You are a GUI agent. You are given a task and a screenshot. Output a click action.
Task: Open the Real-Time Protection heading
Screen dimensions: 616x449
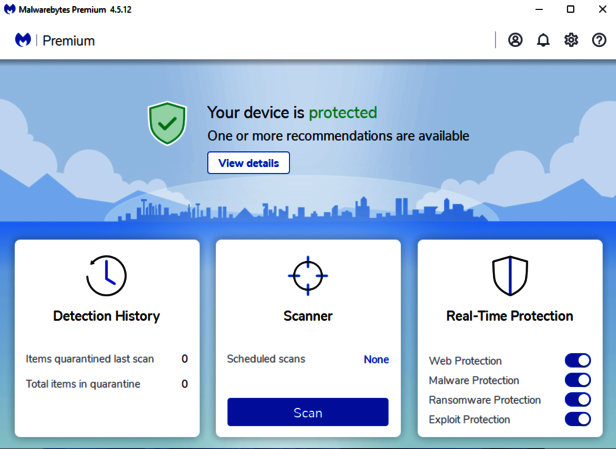tap(509, 316)
